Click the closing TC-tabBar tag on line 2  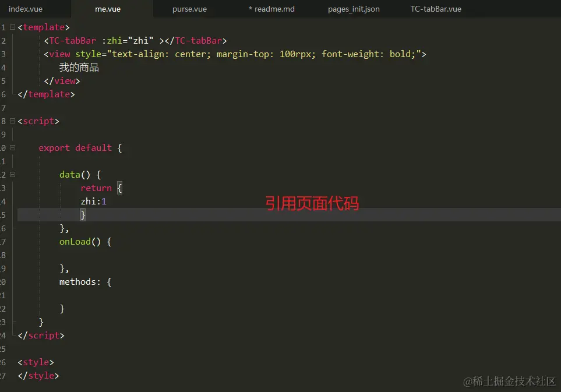pyautogui.click(x=196, y=41)
